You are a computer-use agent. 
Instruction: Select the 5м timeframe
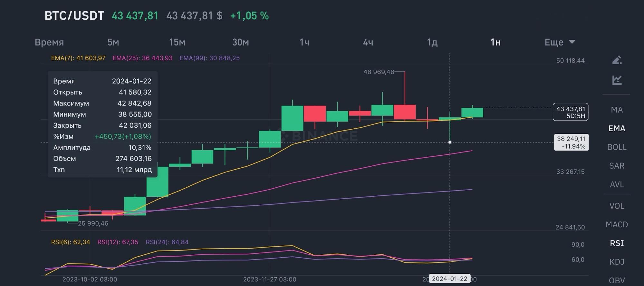click(113, 42)
